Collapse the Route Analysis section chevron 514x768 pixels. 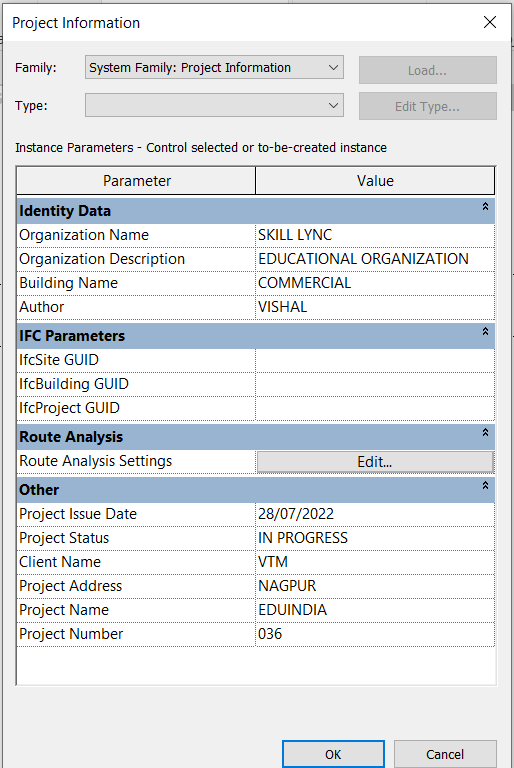(x=485, y=432)
